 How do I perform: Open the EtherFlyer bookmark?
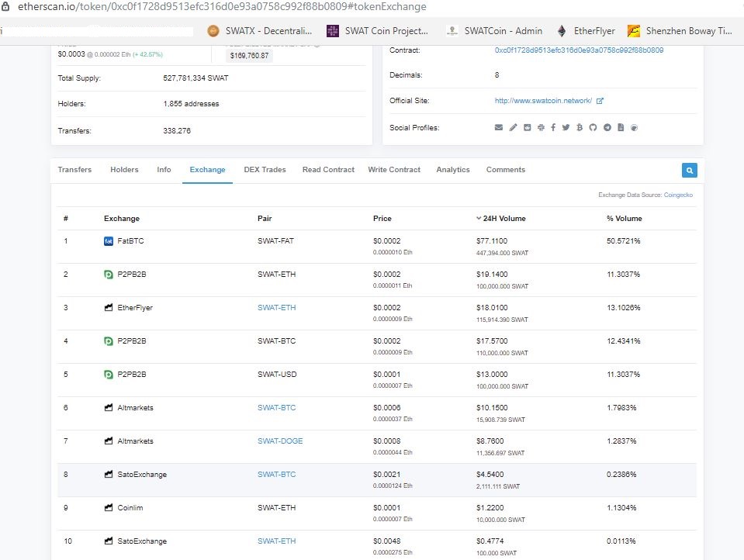coord(586,31)
